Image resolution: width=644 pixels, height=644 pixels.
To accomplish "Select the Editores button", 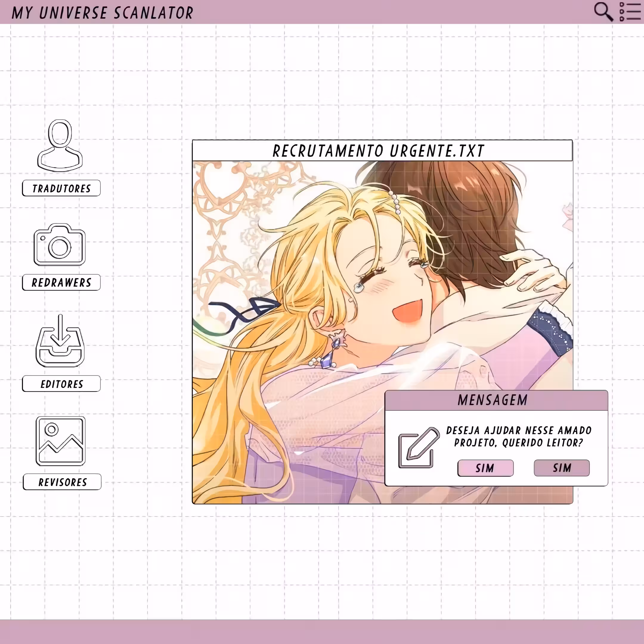I will 61,384.
